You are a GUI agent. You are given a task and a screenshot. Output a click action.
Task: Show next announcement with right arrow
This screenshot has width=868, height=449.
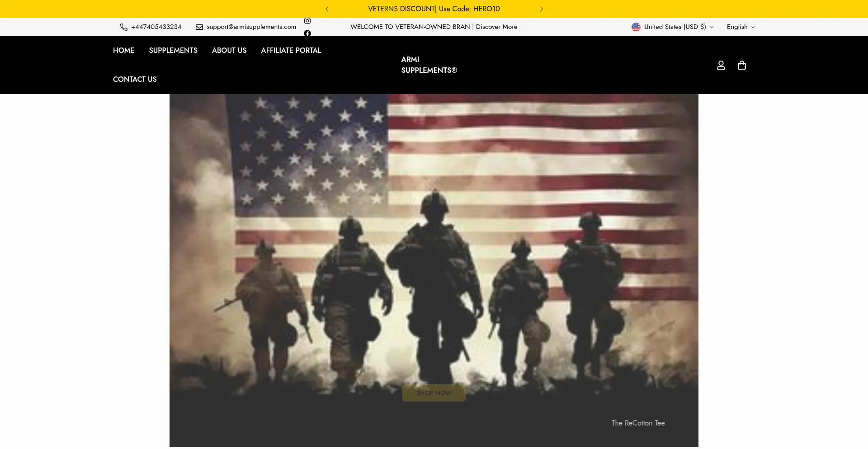[541, 9]
